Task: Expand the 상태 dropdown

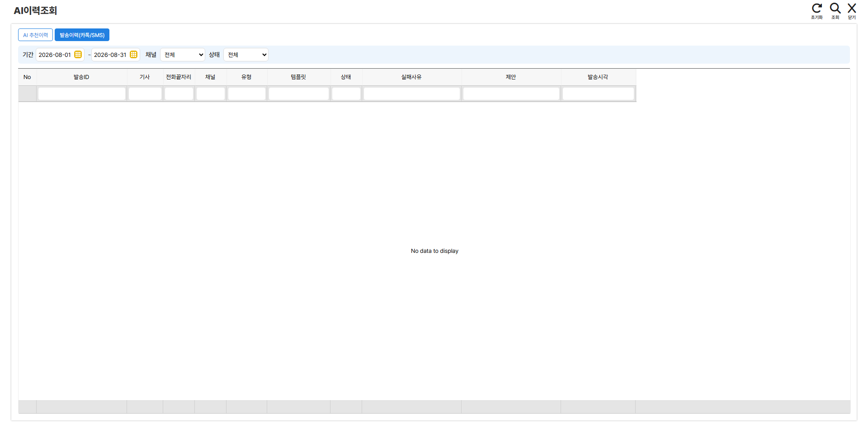Action: tap(246, 55)
